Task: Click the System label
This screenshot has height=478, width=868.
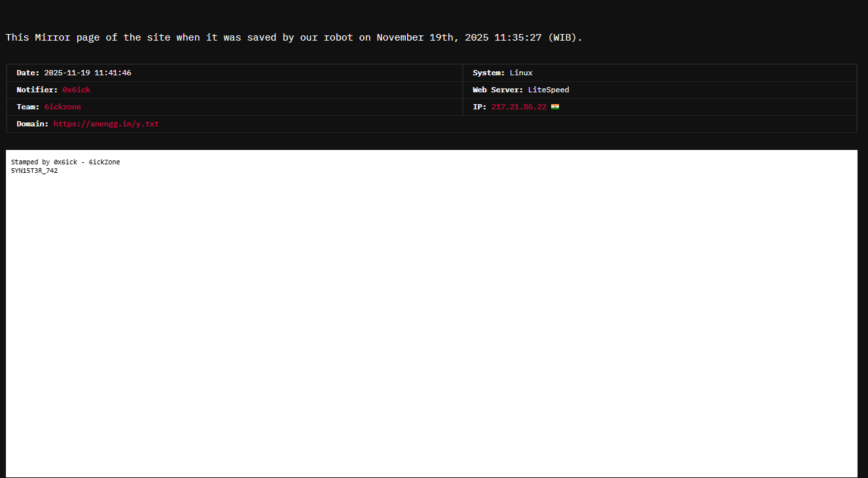Action: click(488, 73)
